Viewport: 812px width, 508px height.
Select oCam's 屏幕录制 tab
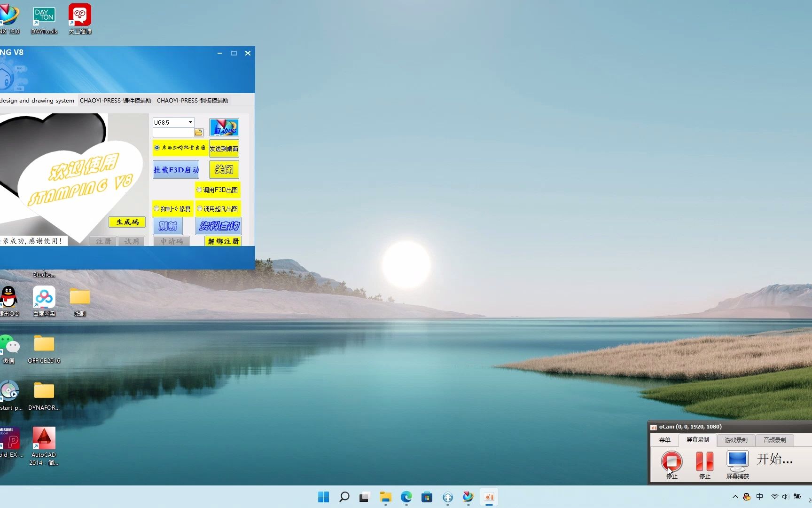click(x=697, y=440)
